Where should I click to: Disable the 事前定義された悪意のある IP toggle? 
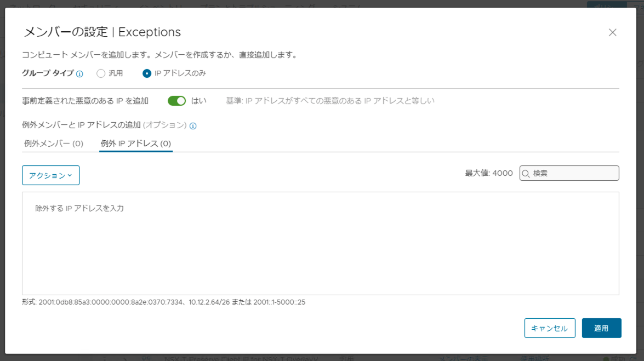[x=177, y=101]
